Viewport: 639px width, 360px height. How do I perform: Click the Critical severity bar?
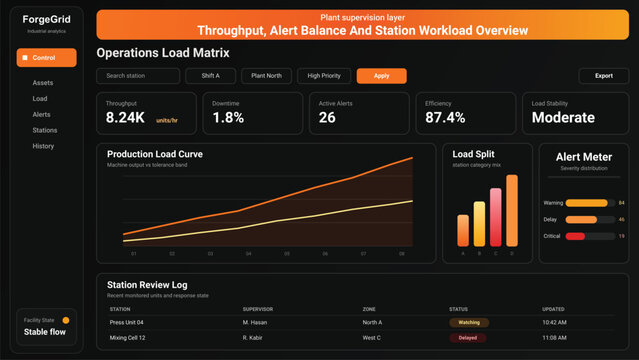pyautogui.click(x=590, y=236)
